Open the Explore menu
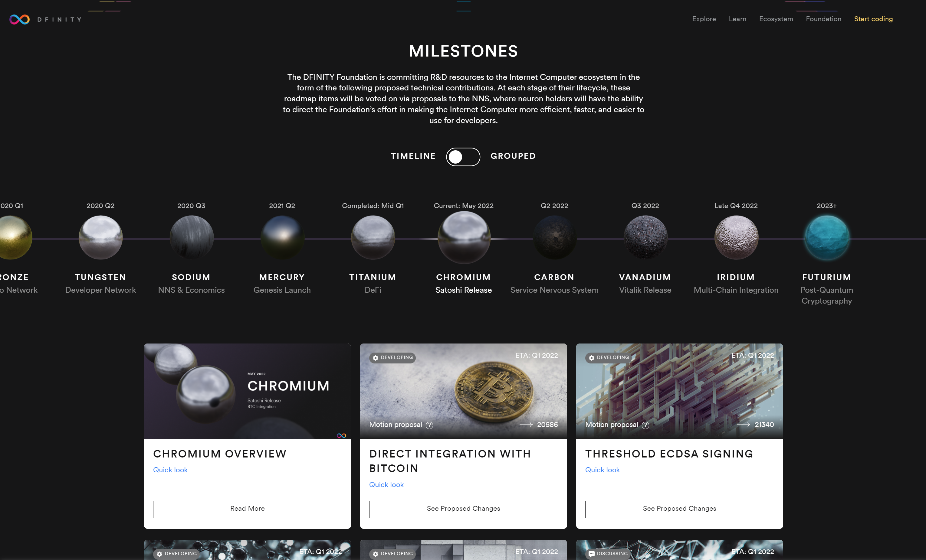The width and height of the screenshot is (926, 560). [x=704, y=19]
